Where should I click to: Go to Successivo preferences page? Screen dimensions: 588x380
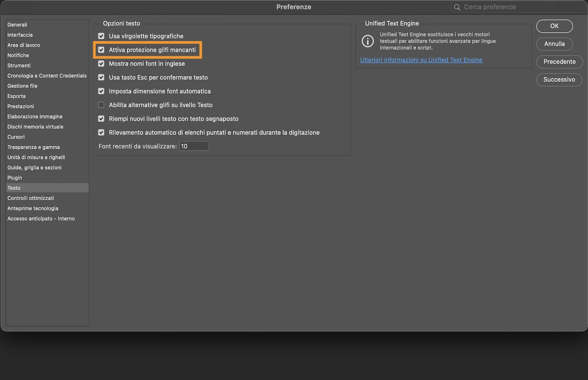559,80
